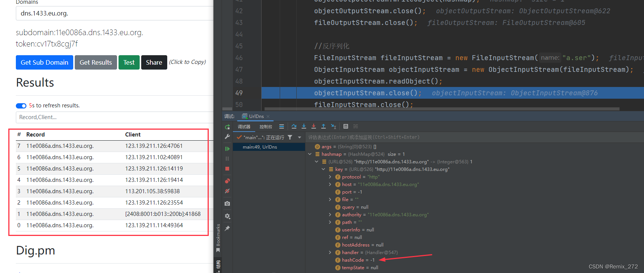
Task: Click the Domains input field
Action: [x=115, y=13]
